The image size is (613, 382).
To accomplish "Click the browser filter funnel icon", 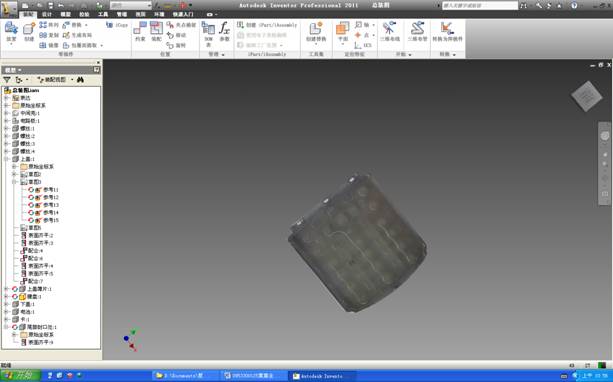I will [7, 80].
